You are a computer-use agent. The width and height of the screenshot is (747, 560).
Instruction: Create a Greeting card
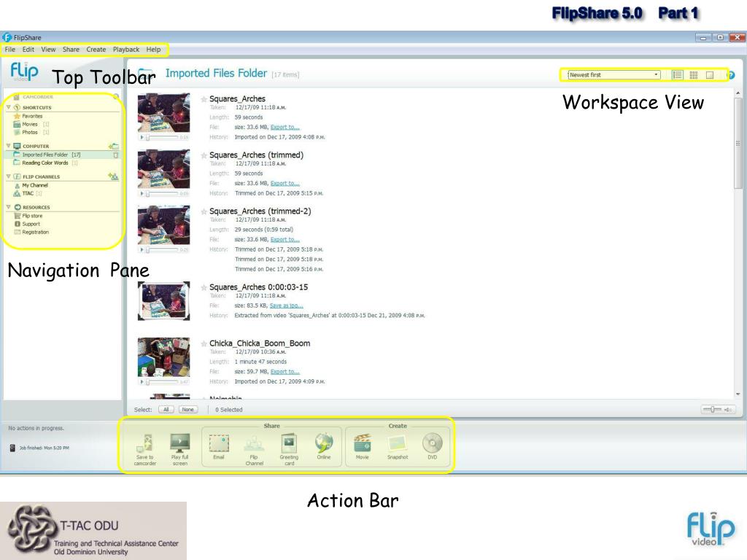coord(289,443)
